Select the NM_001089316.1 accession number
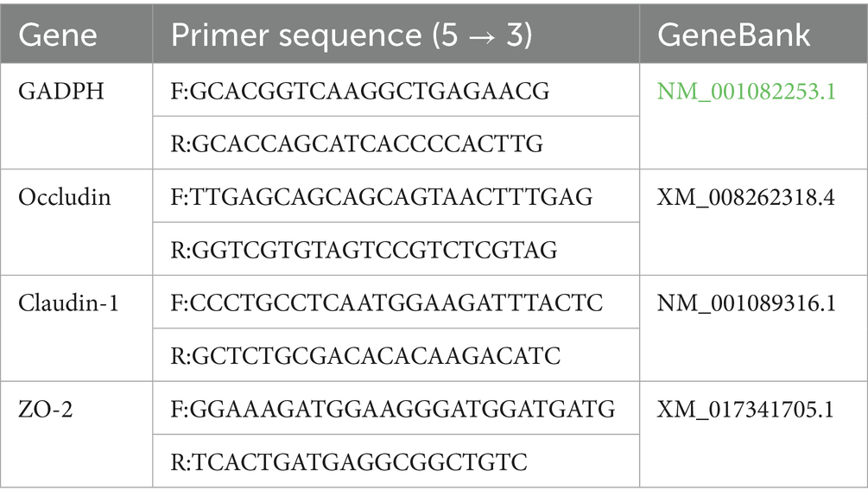The image size is (868, 503). (746, 303)
